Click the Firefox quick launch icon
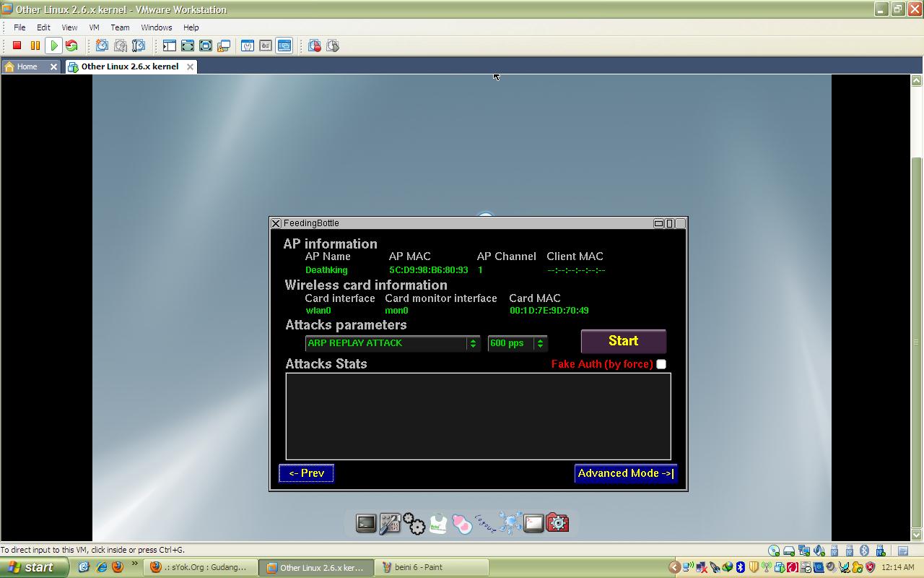Viewport: 924px width, 578px height. point(118,567)
